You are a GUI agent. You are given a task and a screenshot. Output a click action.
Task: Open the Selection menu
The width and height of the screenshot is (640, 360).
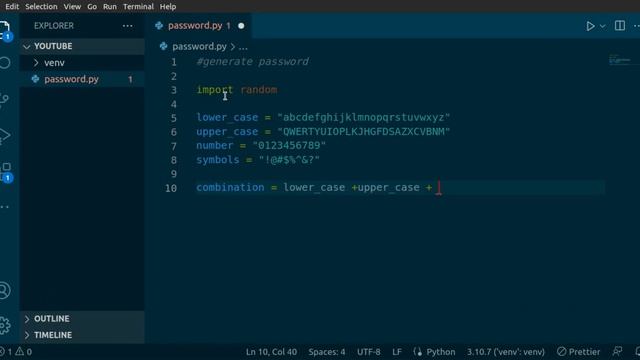pos(41,7)
